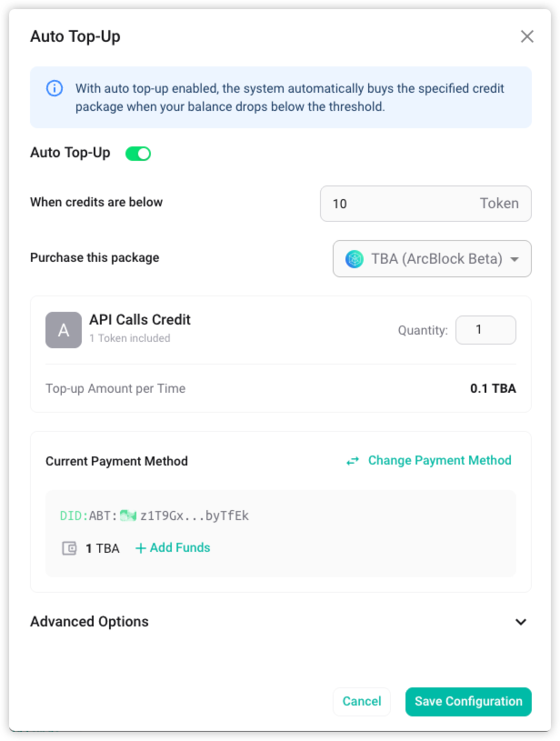Screen dimensions: 560x741
Task: Select the Current Payment Method heading
Action: click(x=116, y=461)
